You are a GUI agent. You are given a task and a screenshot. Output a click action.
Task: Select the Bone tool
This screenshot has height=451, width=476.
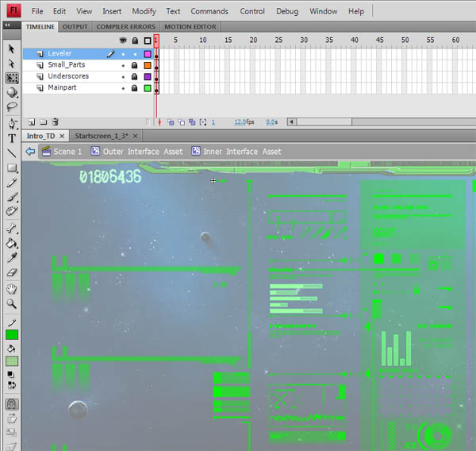[12, 228]
